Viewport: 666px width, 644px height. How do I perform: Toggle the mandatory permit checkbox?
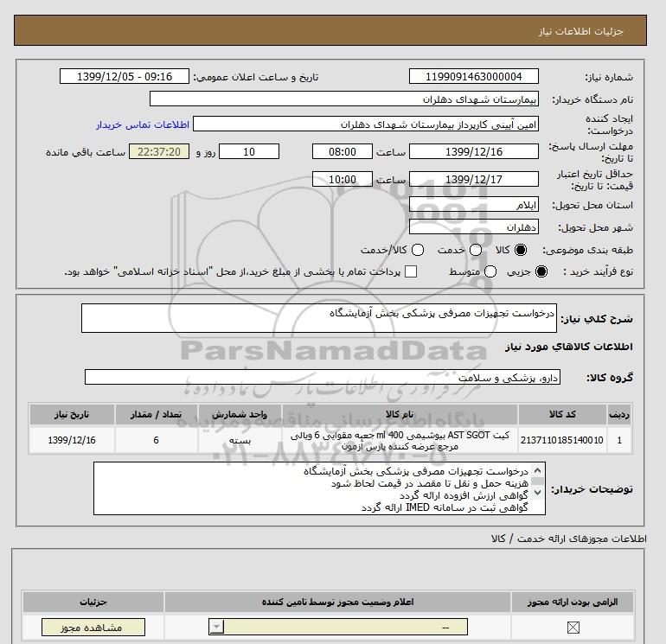click(573, 627)
